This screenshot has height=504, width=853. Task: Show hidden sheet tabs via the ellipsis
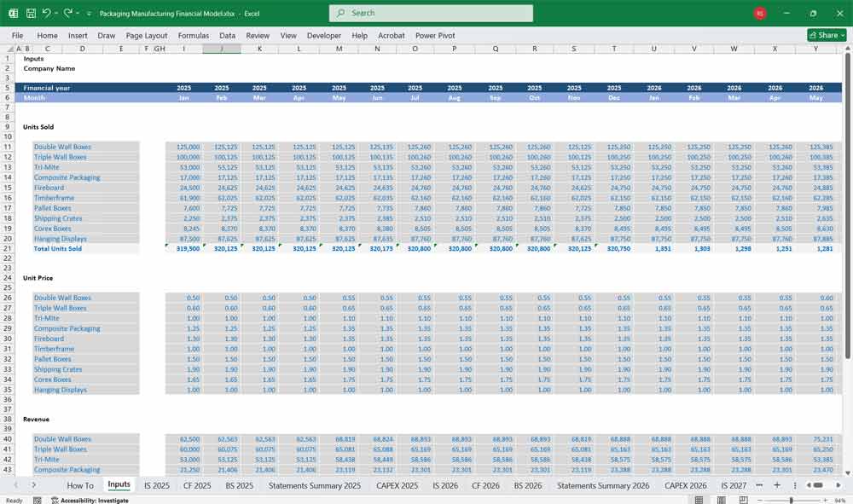pyautogui.click(x=759, y=485)
